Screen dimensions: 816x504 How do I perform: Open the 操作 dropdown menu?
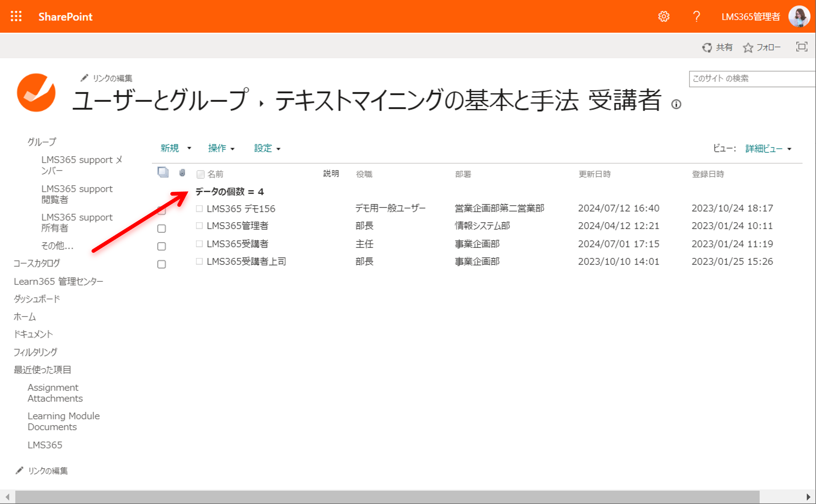click(x=221, y=148)
